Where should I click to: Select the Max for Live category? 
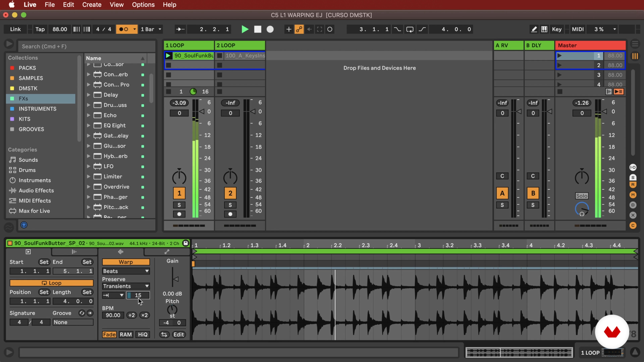click(34, 211)
